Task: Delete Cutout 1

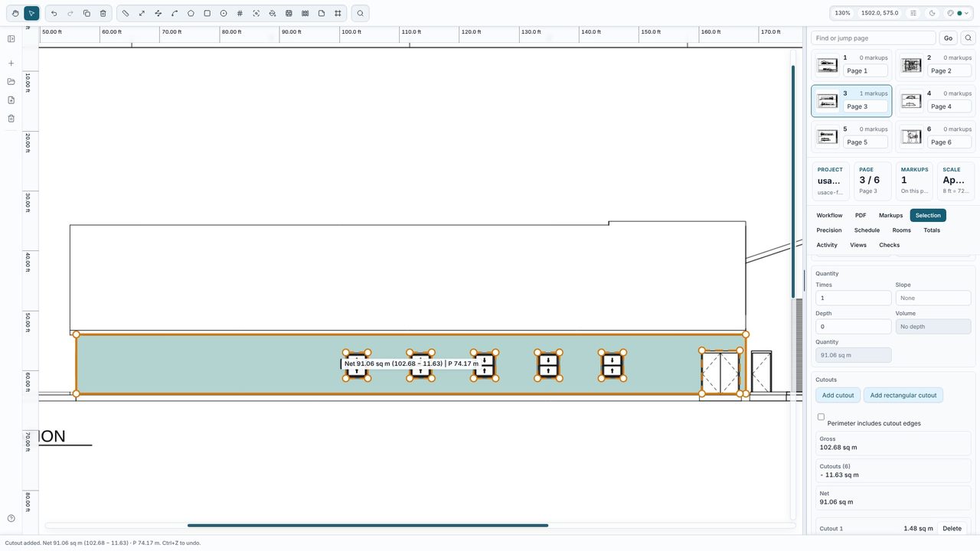Action: click(x=952, y=529)
